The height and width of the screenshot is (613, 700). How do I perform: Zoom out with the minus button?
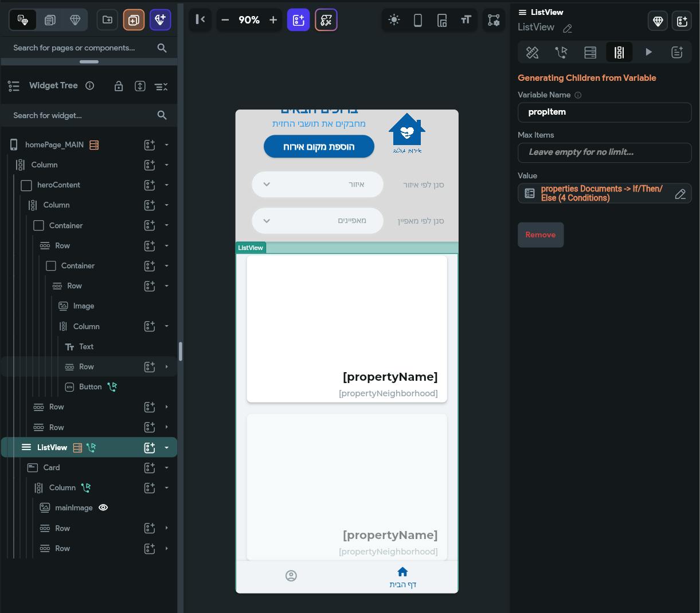[225, 20]
